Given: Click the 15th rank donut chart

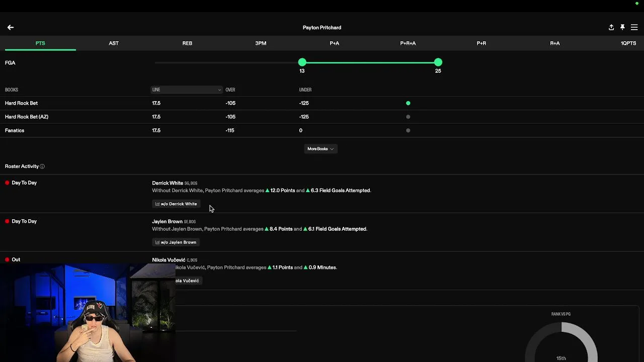Looking at the screenshot, I should tap(561, 342).
